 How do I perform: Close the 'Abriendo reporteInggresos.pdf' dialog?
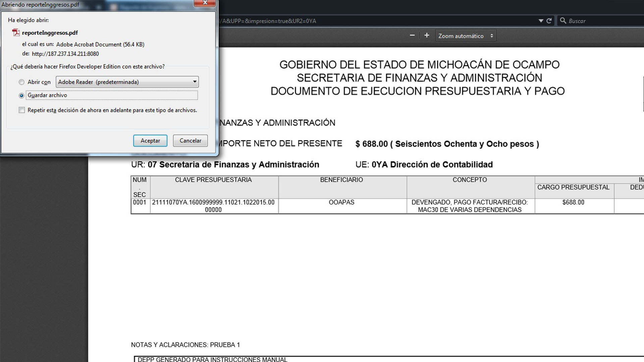coord(205,3)
